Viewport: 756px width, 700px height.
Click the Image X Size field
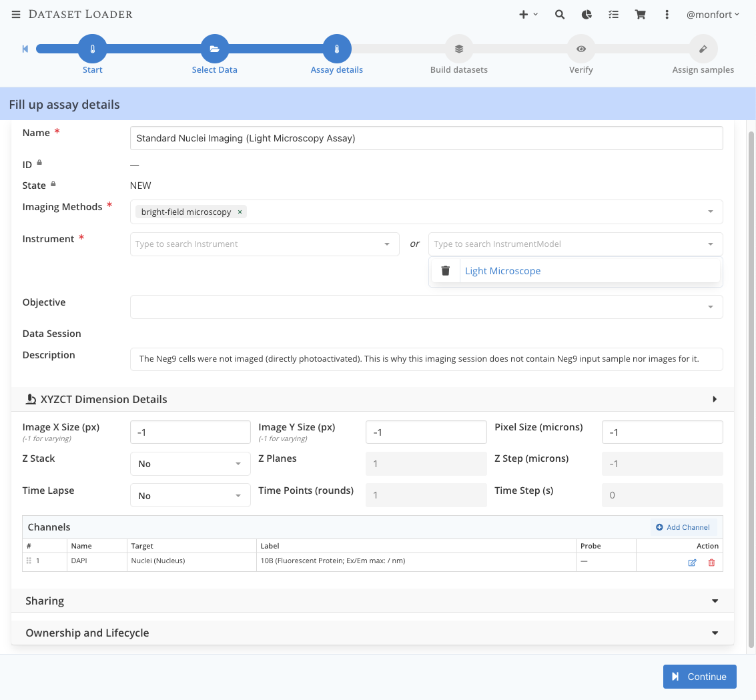tap(190, 432)
